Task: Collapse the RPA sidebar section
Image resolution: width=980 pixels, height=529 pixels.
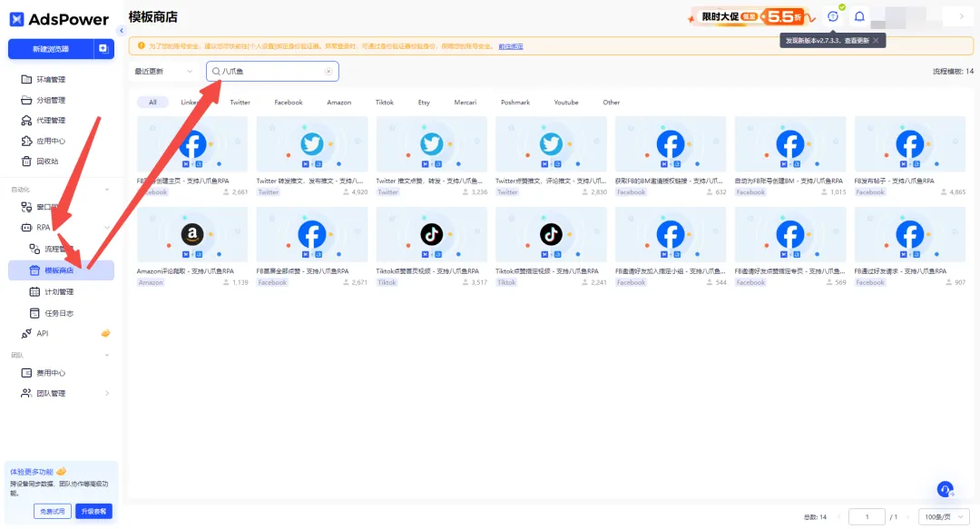Action: pos(107,227)
